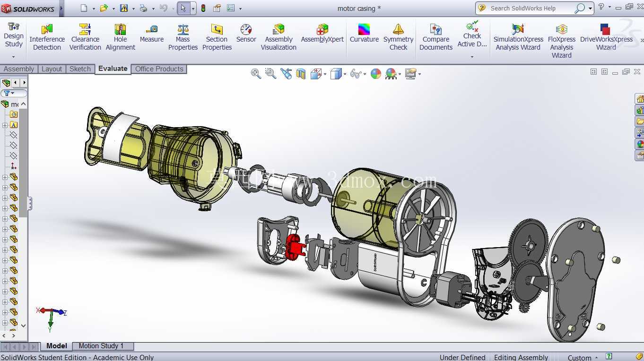This screenshot has width=644, height=361.
Task: Launch the Hole Alignment check
Action: (120, 37)
